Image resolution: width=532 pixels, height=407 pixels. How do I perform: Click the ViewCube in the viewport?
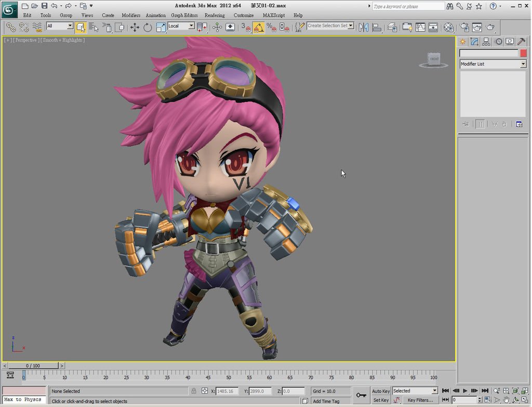tap(434, 60)
